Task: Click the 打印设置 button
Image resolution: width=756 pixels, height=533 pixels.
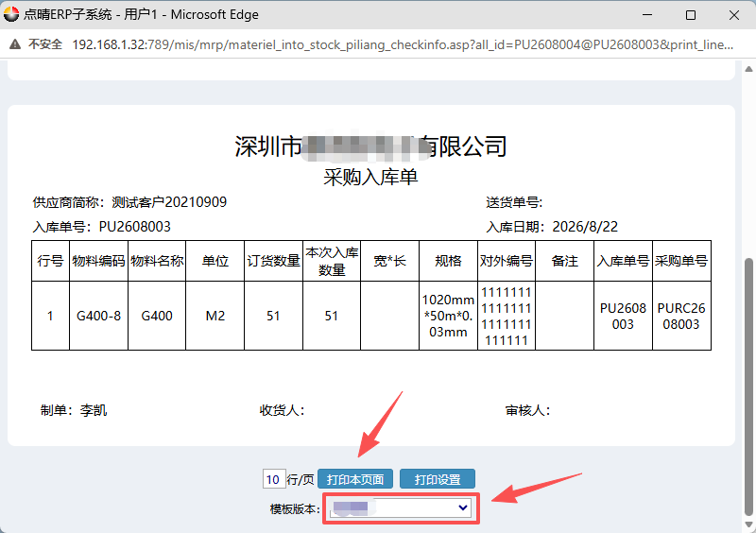Action: [438, 479]
